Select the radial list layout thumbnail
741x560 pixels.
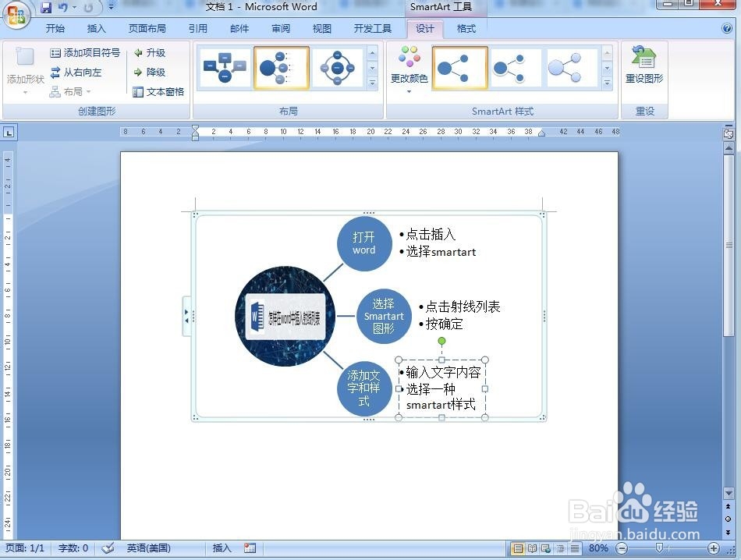(281, 68)
